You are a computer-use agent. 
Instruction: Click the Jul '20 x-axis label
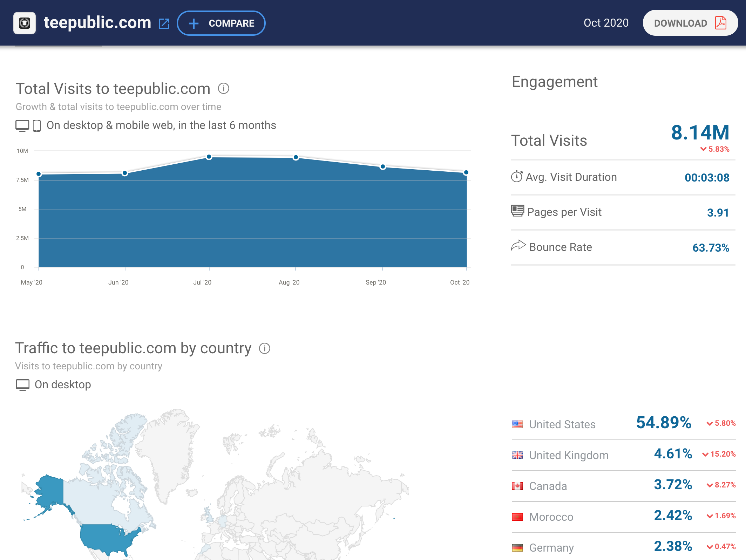(x=202, y=282)
